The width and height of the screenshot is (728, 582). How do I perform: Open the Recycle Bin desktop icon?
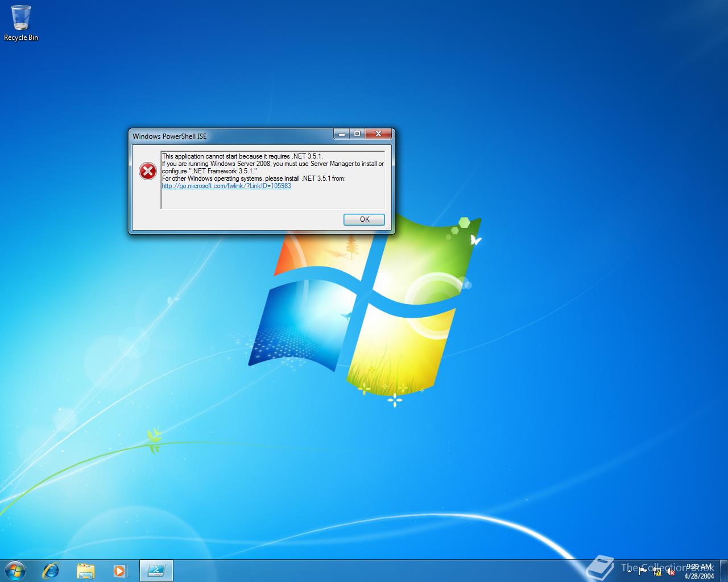21,23
